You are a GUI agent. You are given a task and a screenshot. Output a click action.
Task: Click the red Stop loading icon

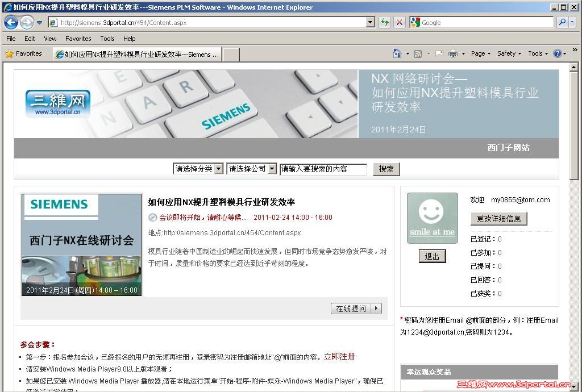pyautogui.click(x=400, y=23)
